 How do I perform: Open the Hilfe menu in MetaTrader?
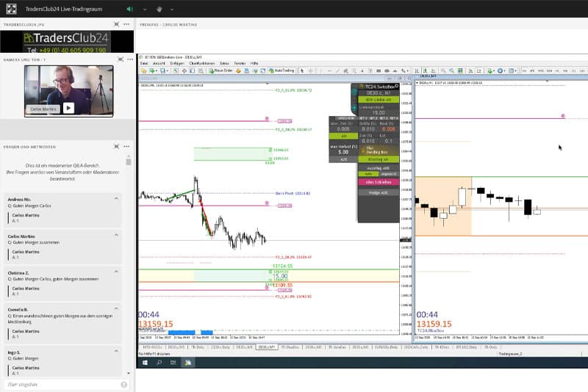click(254, 64)
